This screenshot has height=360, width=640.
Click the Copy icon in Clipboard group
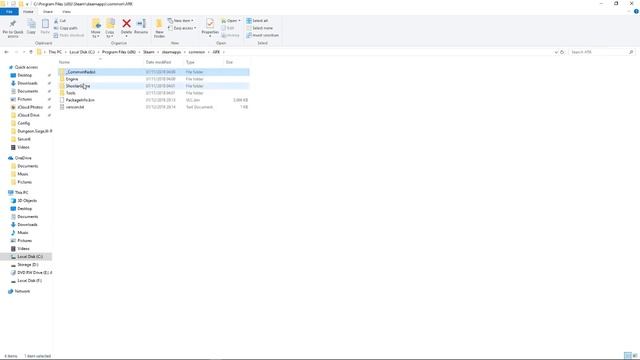point(31,24)
